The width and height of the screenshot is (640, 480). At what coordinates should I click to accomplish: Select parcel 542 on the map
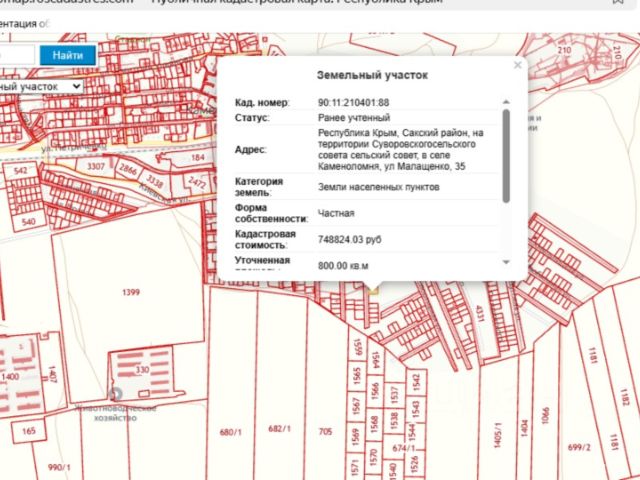pos(20,170)
